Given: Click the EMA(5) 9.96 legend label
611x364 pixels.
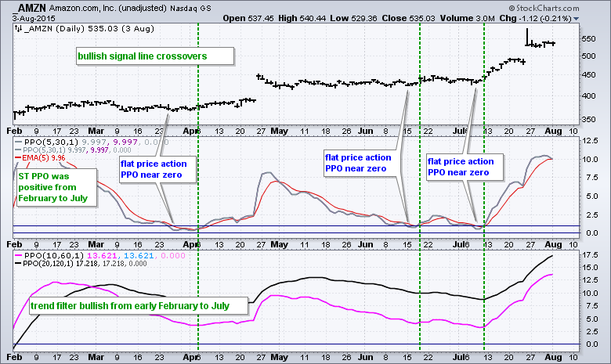Looking at the screenshot, I should point(43,157).
